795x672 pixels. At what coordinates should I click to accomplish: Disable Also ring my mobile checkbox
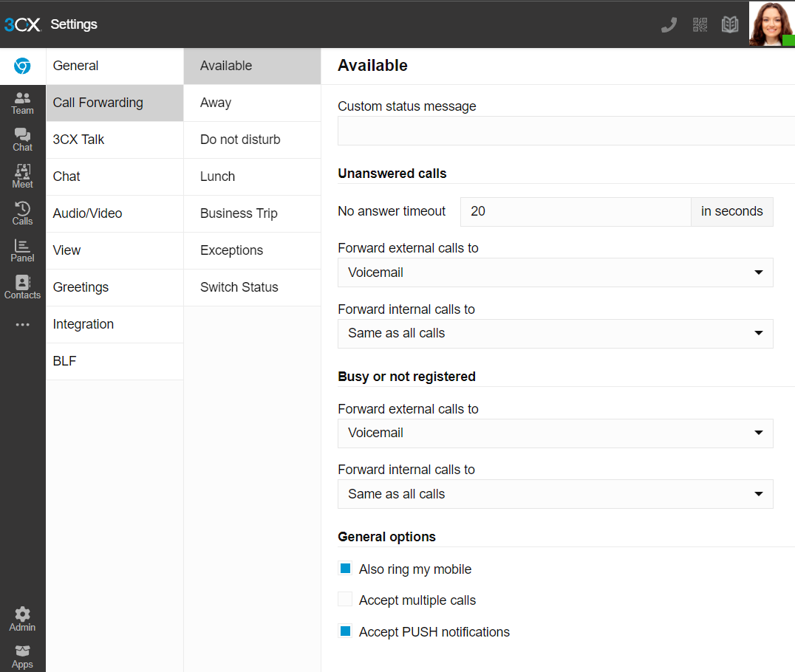point(345,569)
